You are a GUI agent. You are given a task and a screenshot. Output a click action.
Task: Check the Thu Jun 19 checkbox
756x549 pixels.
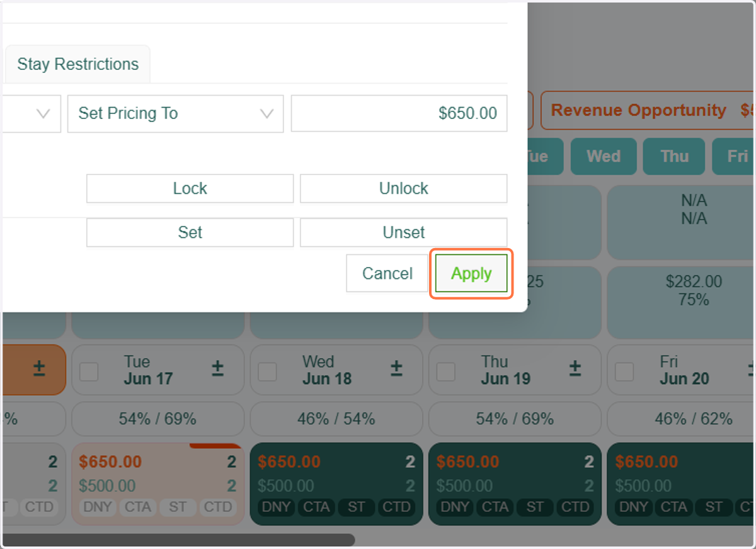click(x=446, y=371)
